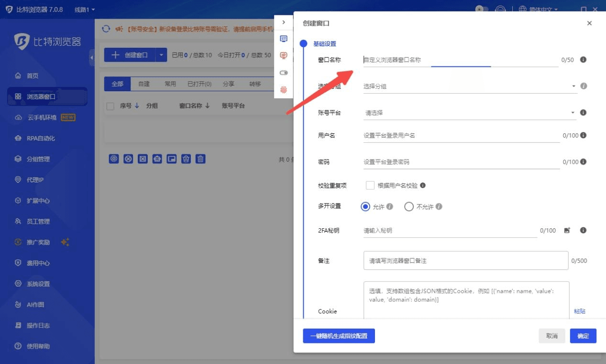Open 代理IP in the sidebar
Viewport: 606px width, 364px height.
[x=38, y=180]
